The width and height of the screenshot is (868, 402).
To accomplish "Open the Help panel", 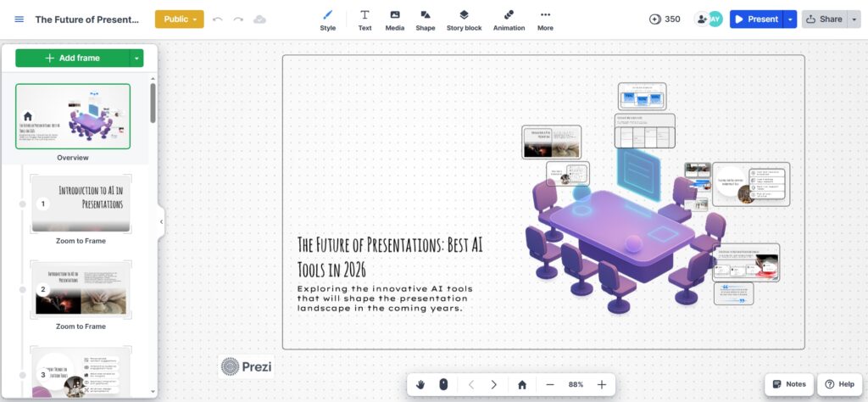I will coord(840,384).
